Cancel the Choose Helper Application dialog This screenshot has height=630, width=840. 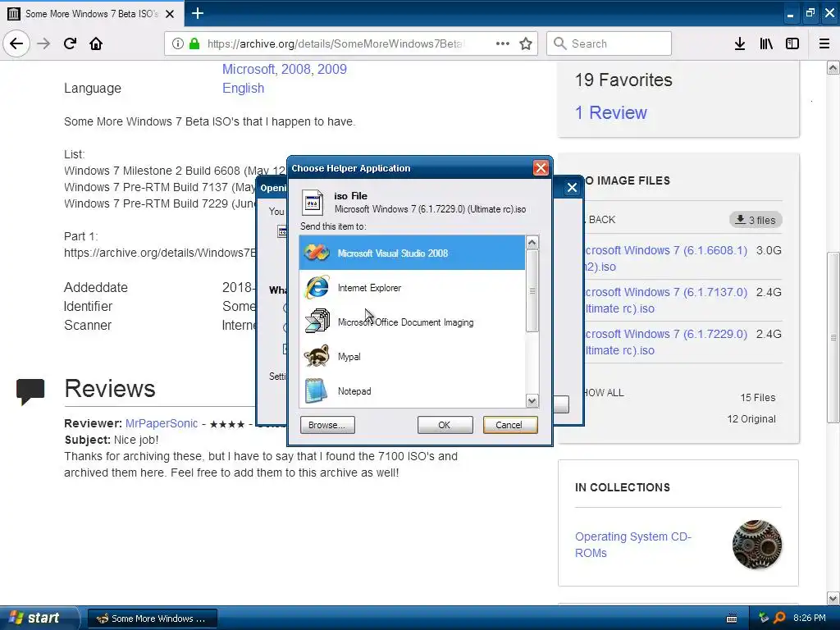[510, 425]
